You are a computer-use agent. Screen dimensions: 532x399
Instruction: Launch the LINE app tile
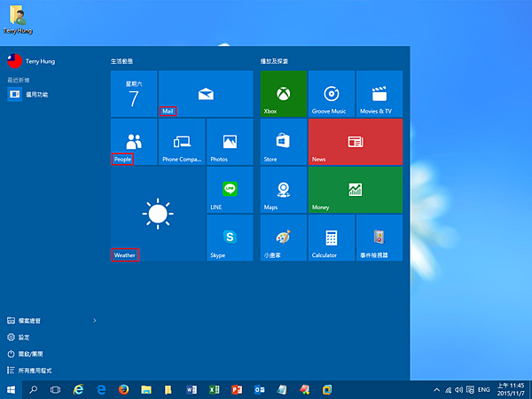tap(230, 190)
